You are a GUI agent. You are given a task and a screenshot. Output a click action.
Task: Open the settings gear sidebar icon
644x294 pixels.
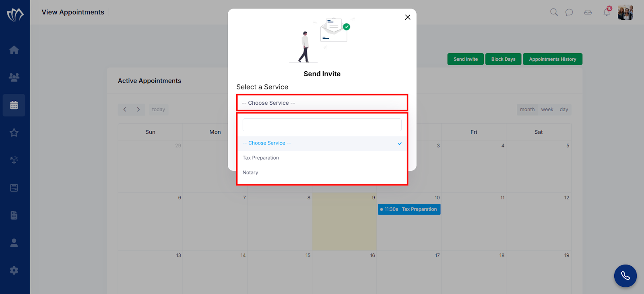14,270
